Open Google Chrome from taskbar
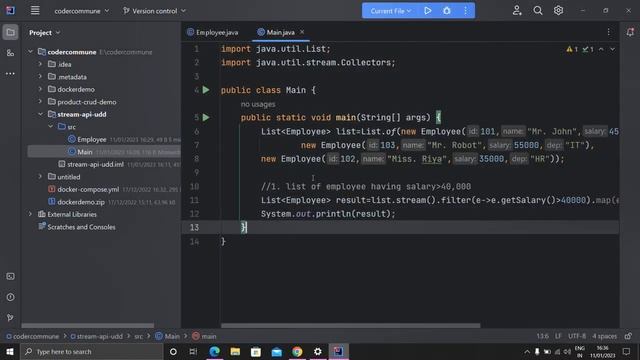640x360 pixels. pyautogui.click(x=297, y=351)
